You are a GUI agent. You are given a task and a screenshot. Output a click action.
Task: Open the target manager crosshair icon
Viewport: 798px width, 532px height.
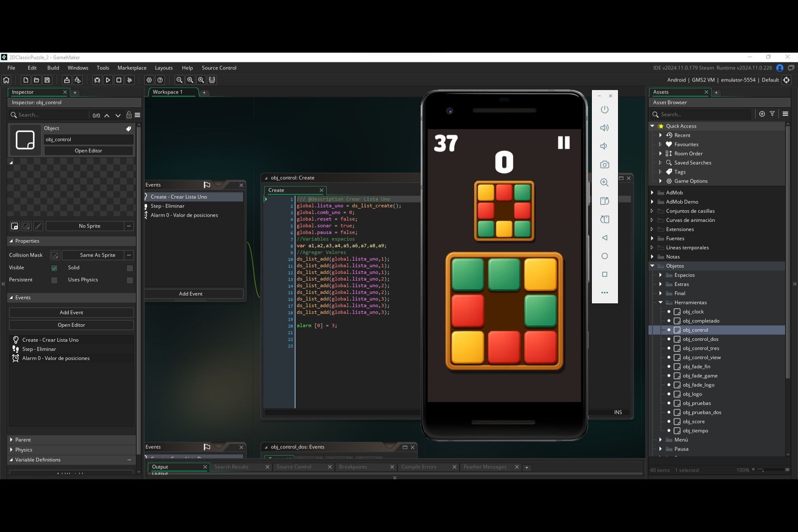[786, 80]
